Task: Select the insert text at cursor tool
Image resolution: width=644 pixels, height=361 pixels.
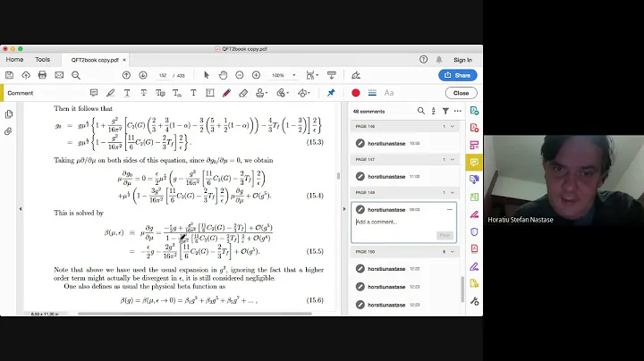Action: (x=176, y=93)
